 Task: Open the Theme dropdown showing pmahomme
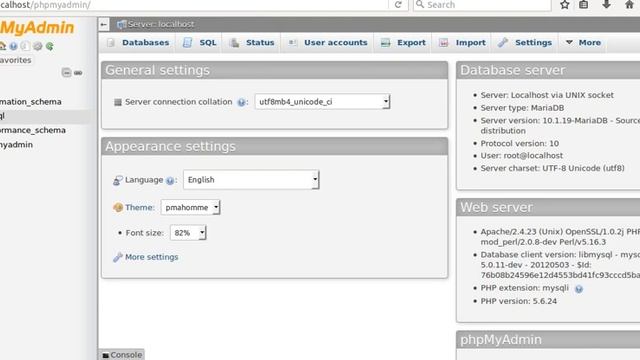[191, 207]
